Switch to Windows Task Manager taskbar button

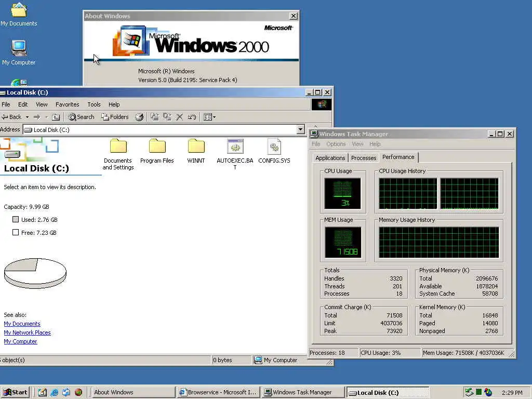click(x=303, y=392)
